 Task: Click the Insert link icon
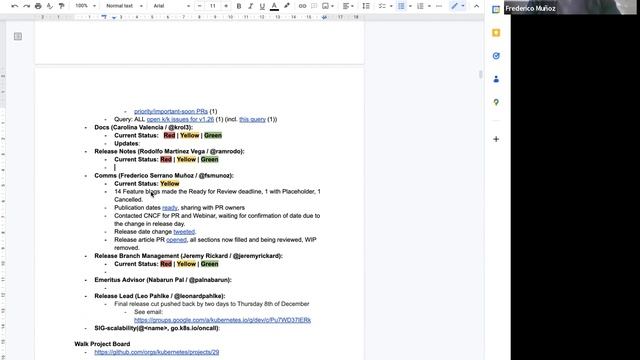coord(302,6)
